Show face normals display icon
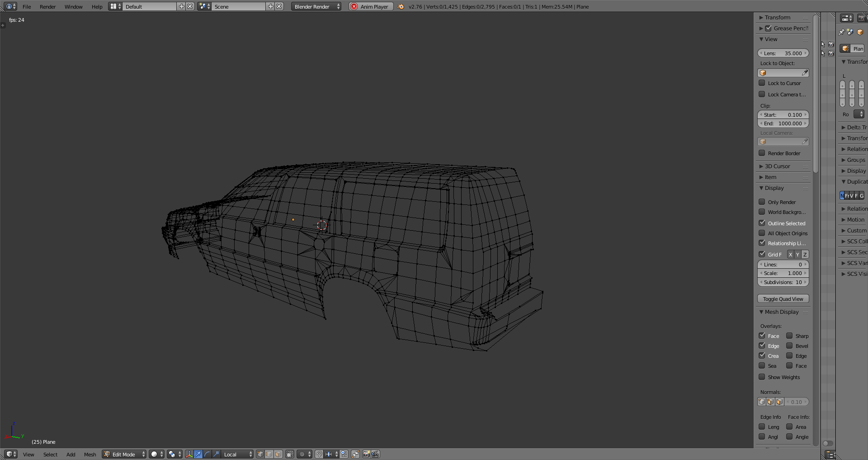This screenshot has height=460, width=868. (x=779, y=402)
